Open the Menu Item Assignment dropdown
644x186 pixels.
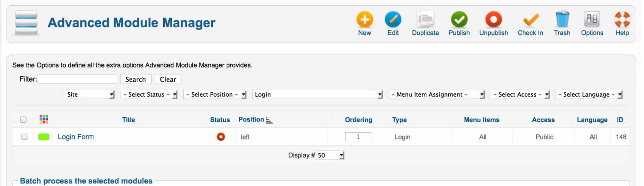pos(437,95)
